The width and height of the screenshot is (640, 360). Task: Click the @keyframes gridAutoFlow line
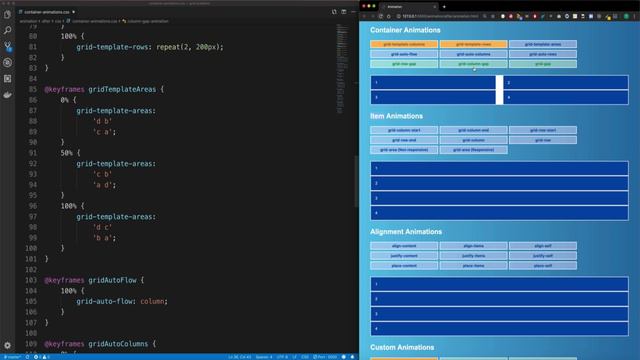click(x=94, y=280)
